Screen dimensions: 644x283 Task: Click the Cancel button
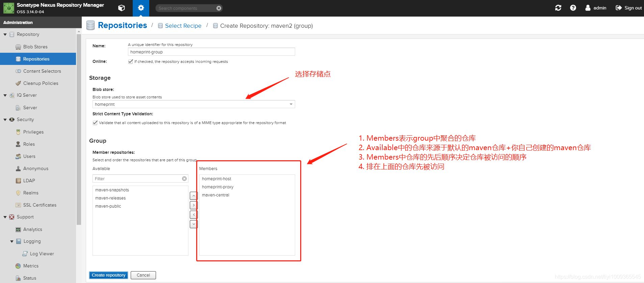tap(143, 275)
